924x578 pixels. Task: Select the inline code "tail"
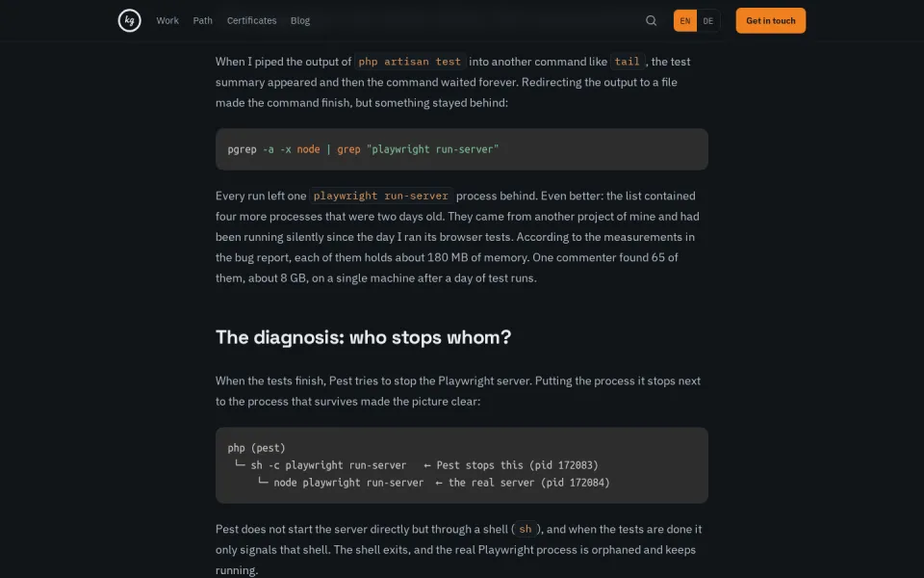pos(627,62)
